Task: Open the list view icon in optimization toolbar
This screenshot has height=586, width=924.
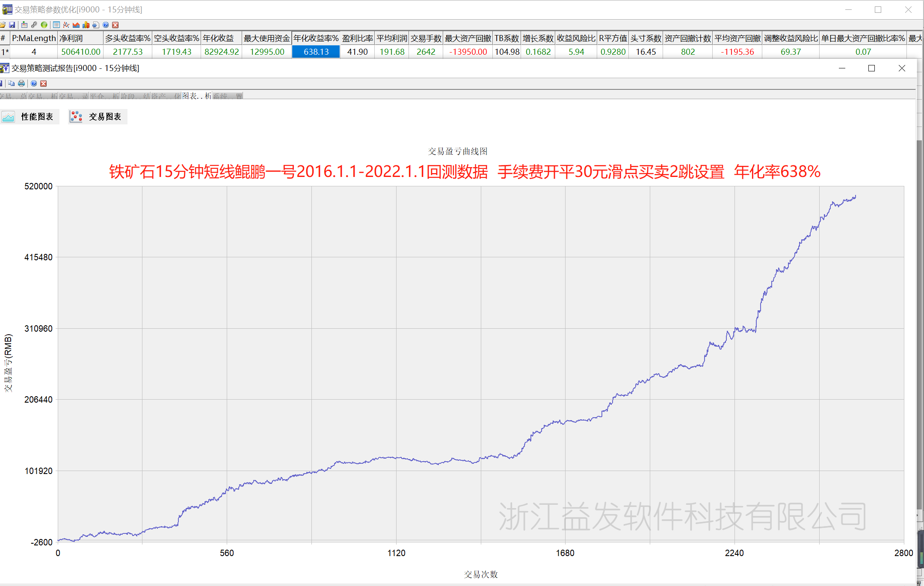Action: pos(56,25)
